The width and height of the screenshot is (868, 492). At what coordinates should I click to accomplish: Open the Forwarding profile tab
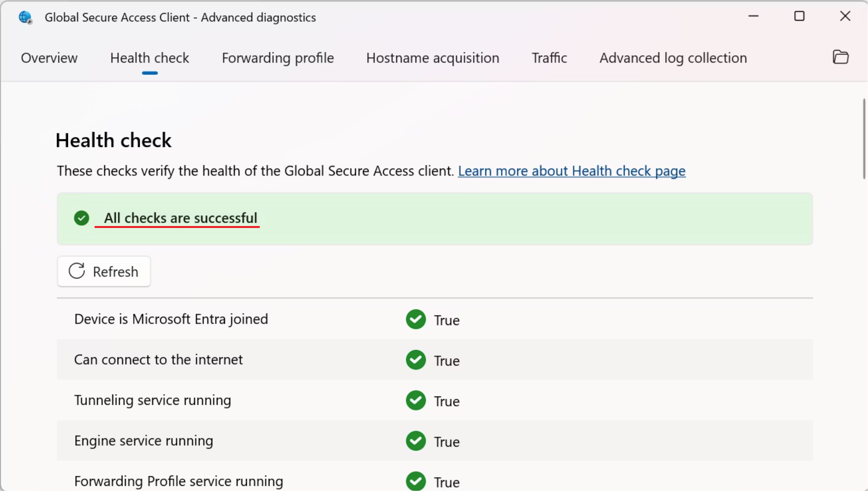coord(278,58)
